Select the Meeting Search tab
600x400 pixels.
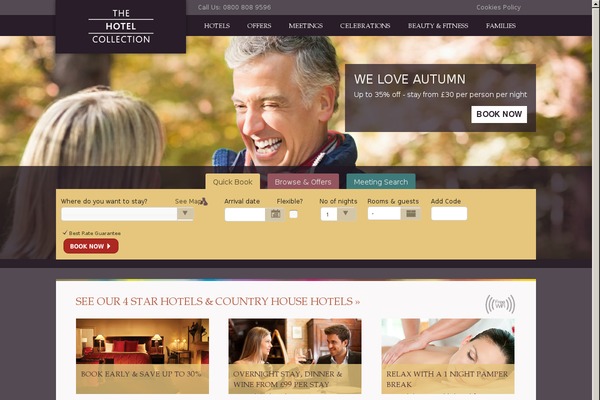pyautogui.click(x=381, y=181)
